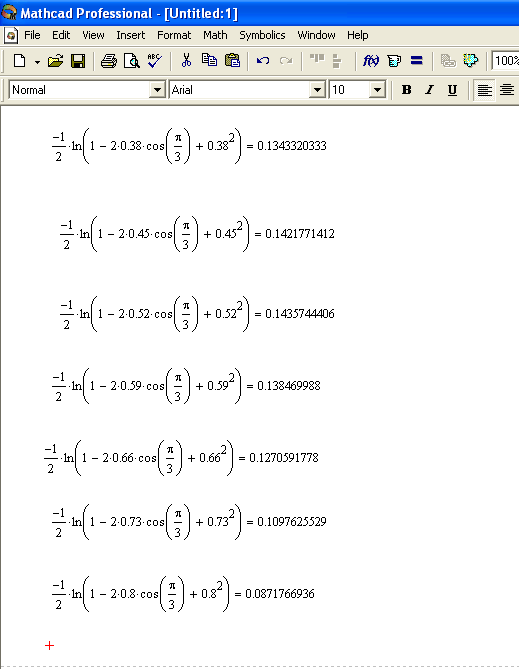Image resolution: width=519 pixels, height=669 pixels.
Task: Expand the font size 10 dropdown
Action: click(x=377, y=90)
